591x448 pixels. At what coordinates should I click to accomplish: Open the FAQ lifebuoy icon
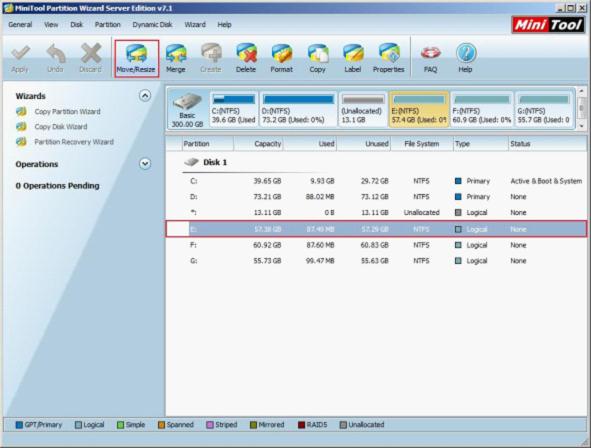[x=430, y=53]
